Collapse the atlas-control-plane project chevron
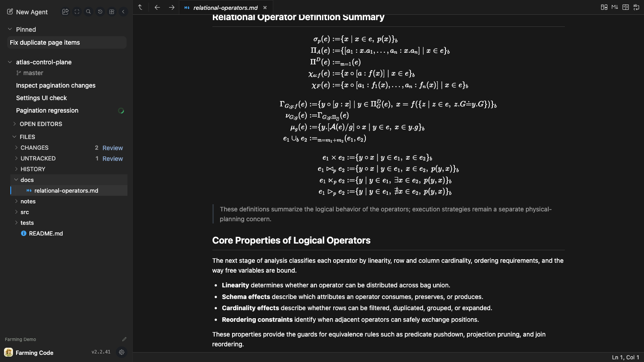Viewport: 644px width, 362px height. 10,62
